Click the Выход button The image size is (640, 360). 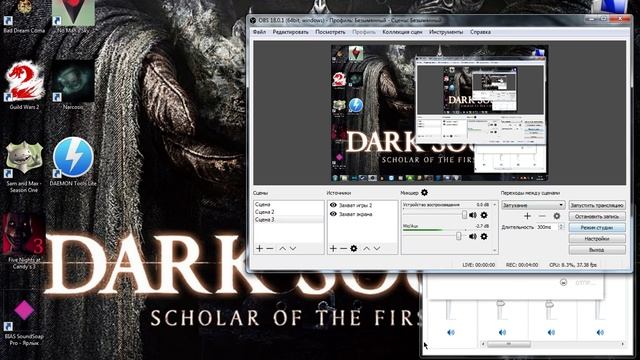pos(597,249)
